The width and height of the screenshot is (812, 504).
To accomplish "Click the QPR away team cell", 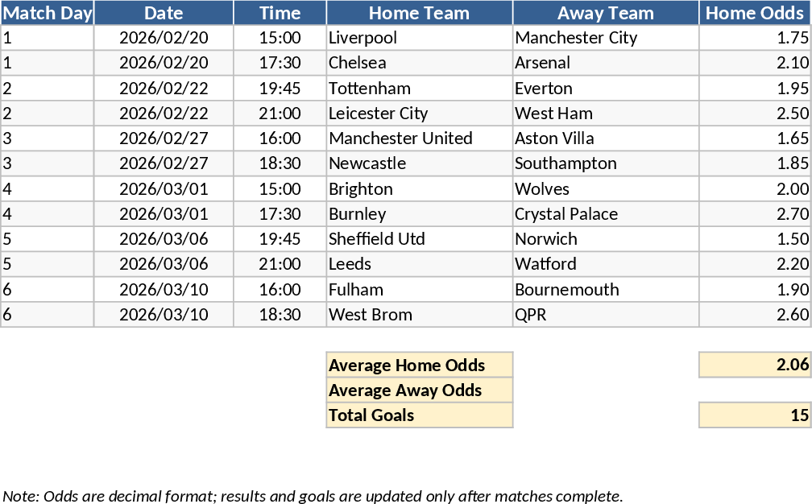I will 605,315.
